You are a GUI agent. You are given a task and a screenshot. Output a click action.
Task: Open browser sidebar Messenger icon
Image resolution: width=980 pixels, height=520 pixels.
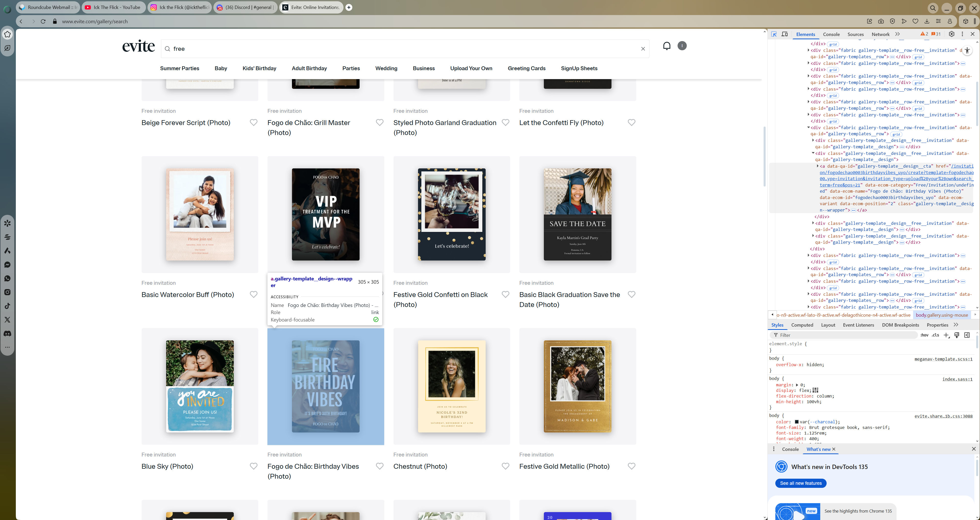pyautogui.click(x=7, y=265)
